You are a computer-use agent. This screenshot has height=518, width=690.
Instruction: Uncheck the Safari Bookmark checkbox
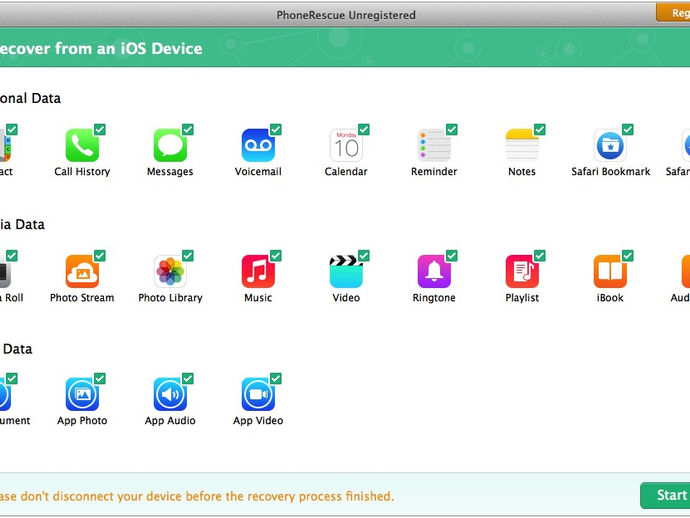628,129
